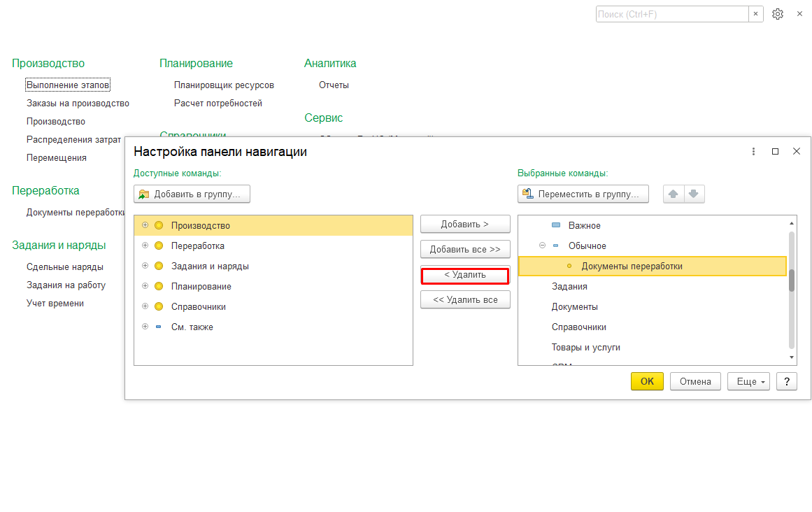Click the < Удалить button

[465, 275]
